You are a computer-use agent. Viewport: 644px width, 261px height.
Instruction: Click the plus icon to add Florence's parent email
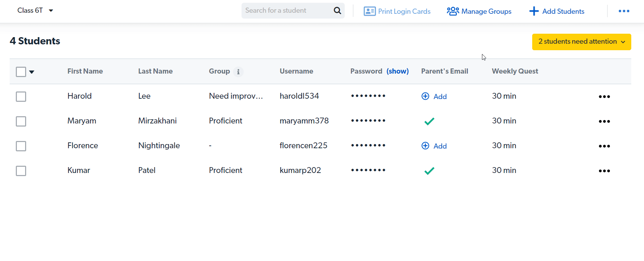[x=425, y=146]
